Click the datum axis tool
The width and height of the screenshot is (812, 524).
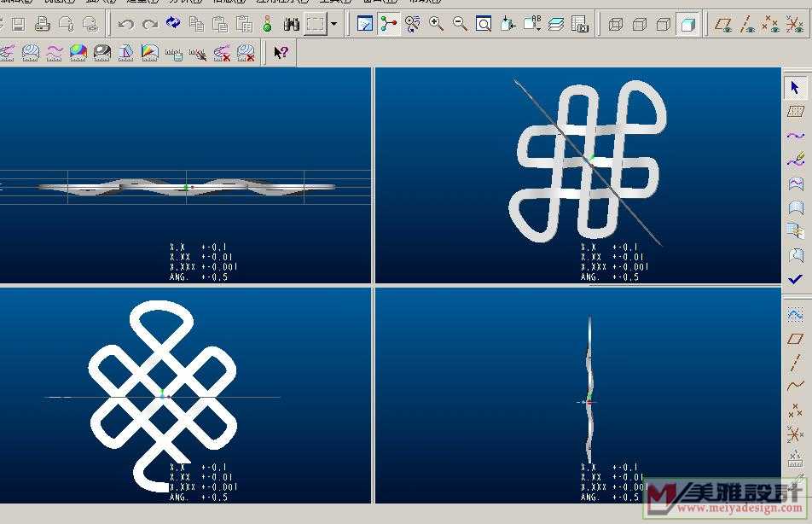point(796,363)
